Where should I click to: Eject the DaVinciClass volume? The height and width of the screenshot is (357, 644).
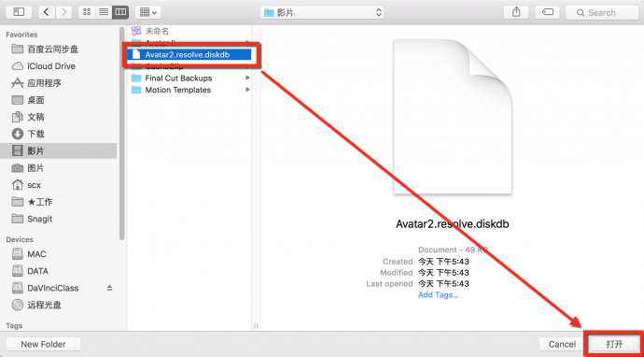coord(109,288)
